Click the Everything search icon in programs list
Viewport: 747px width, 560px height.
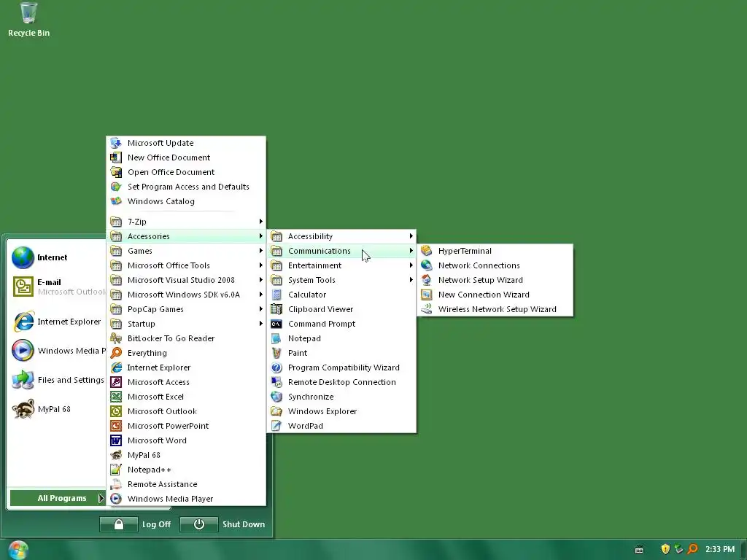(x=116, y=353)
